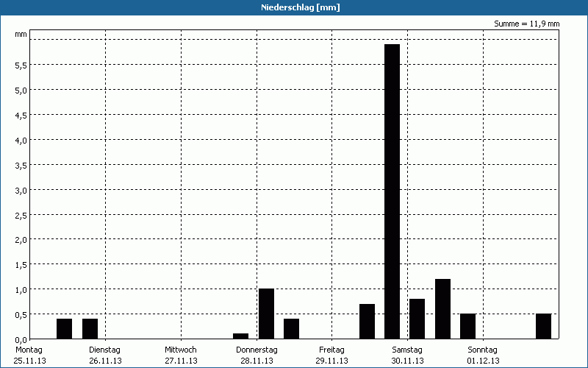Select the Freitag day label
Screen dimensions: 588x368
click(x=331, y=350)
